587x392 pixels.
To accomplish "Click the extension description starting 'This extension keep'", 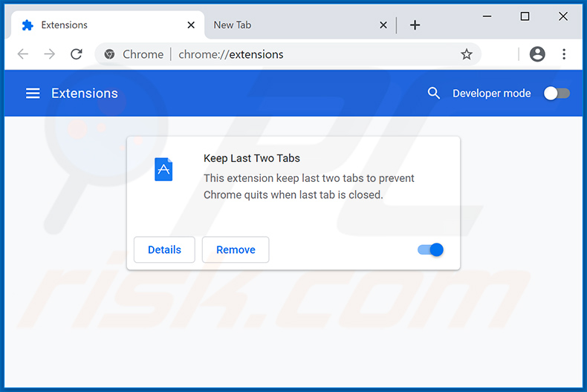I will tap(309, 186).
